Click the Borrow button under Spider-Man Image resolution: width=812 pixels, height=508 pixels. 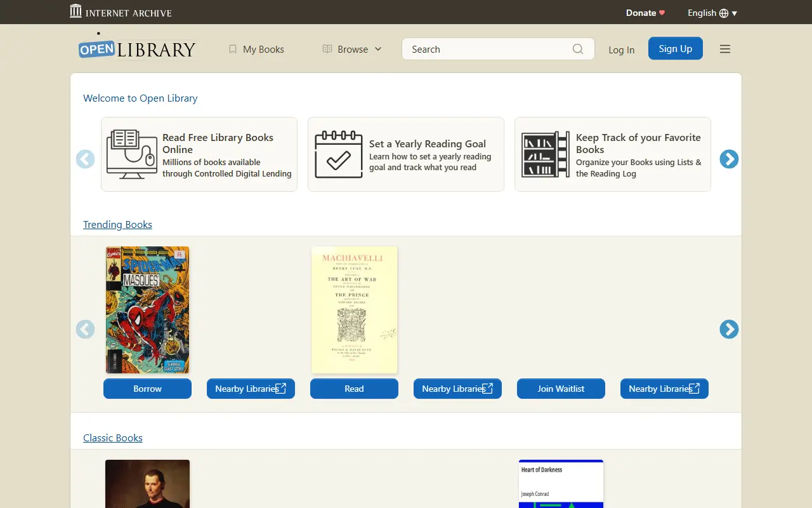(147, 389)
